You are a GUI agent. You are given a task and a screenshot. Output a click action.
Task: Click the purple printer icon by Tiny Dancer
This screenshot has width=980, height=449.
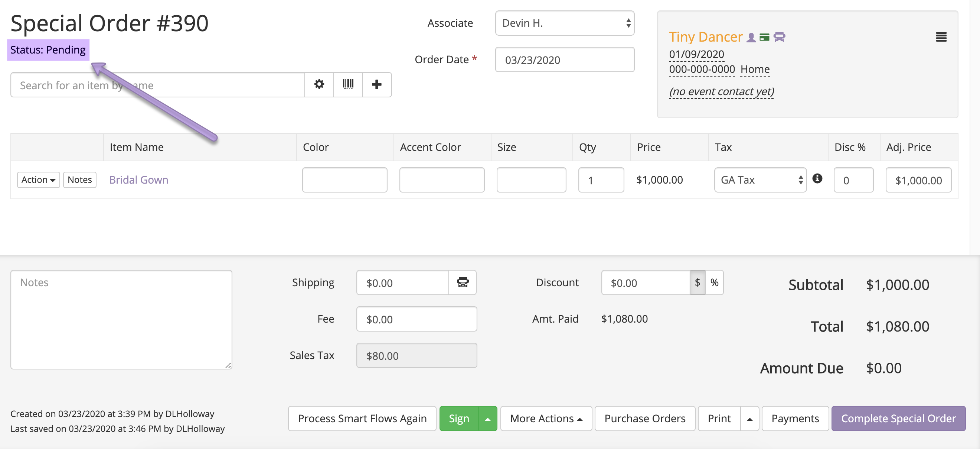(779, 37)
